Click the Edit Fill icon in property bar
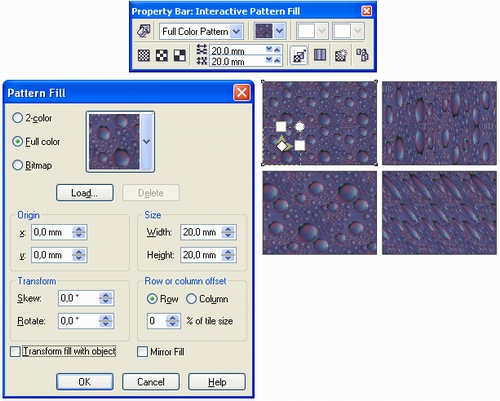Image resolution: width=500 pixels, height=401 pixels. point(144,31)
